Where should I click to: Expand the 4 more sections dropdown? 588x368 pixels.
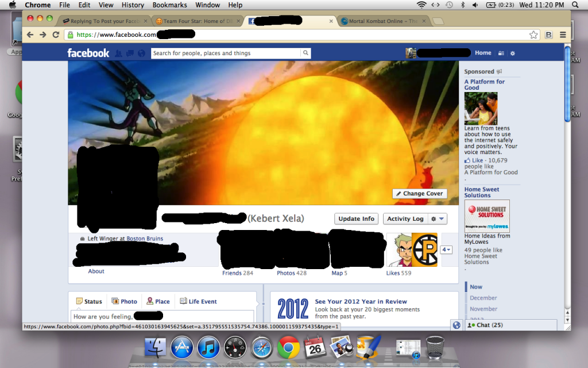446,250
